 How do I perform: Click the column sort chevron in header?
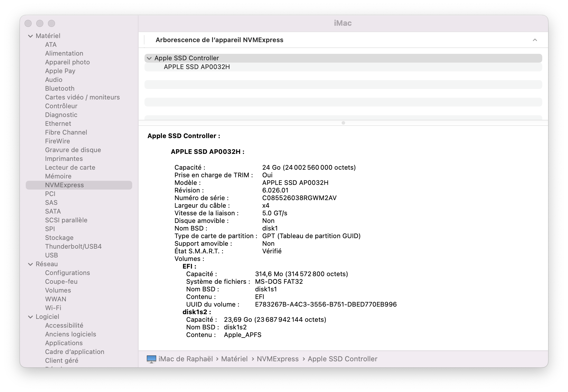point(535,40)
